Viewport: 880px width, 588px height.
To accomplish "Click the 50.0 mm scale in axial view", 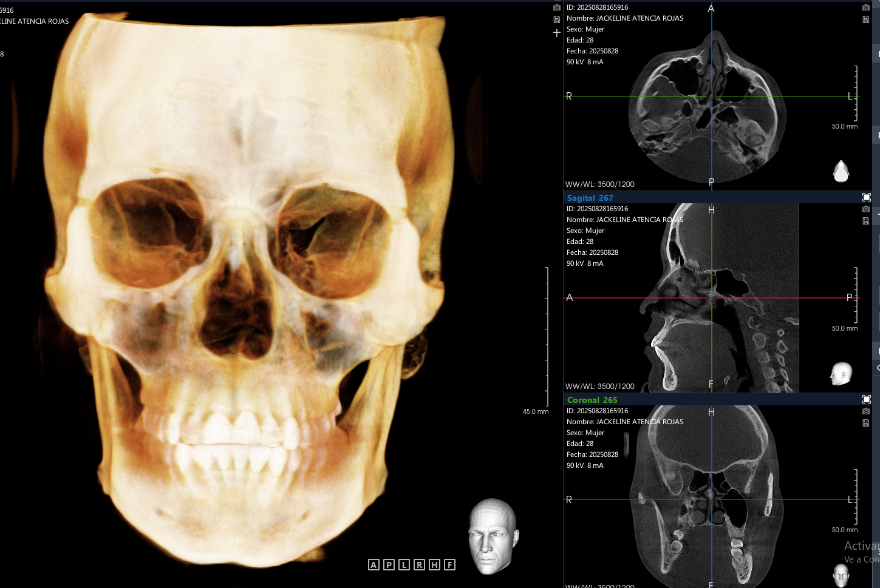I will click(845, 126).
